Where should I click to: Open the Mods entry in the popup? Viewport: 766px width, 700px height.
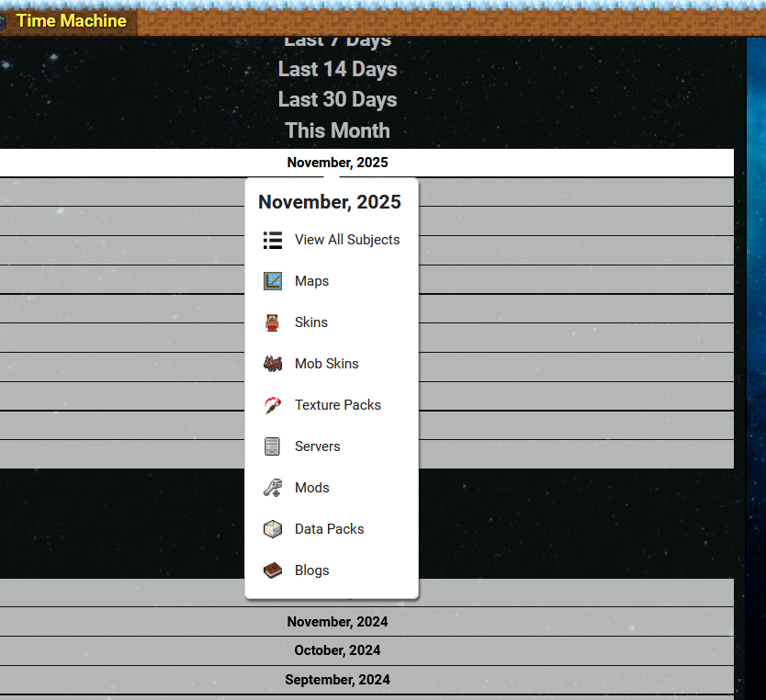[x=311, y=488]
